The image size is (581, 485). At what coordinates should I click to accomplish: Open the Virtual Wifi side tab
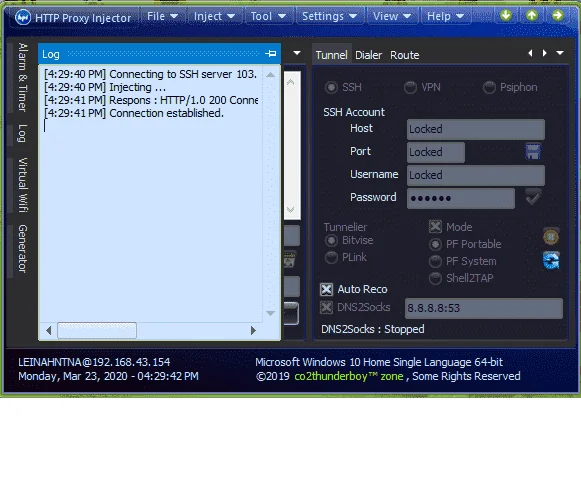point(22,185)
